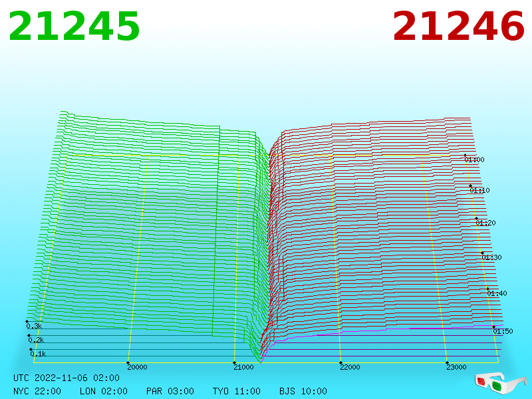Click the 21000 price axis label
This screenshot has height=399, width=532.
click(243, 367)
